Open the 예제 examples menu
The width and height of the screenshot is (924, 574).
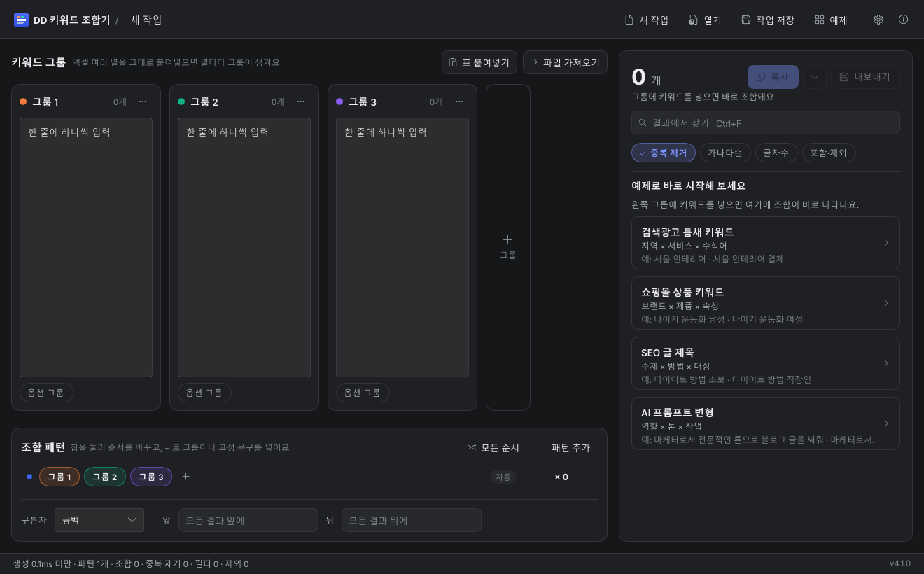[x=831, y=20]
